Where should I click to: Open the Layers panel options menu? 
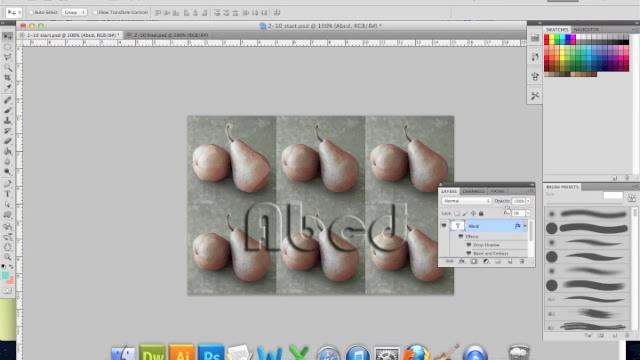531,191
